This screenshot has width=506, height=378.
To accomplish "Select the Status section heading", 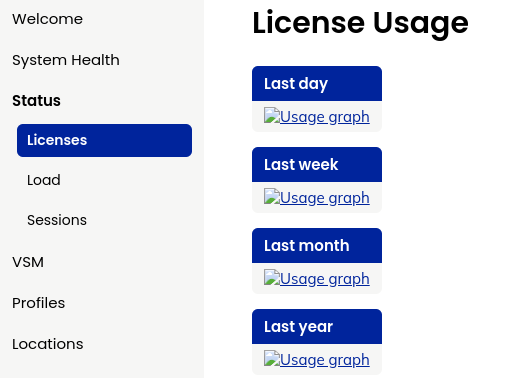I will pyautogui.click(x=36, y=101).
